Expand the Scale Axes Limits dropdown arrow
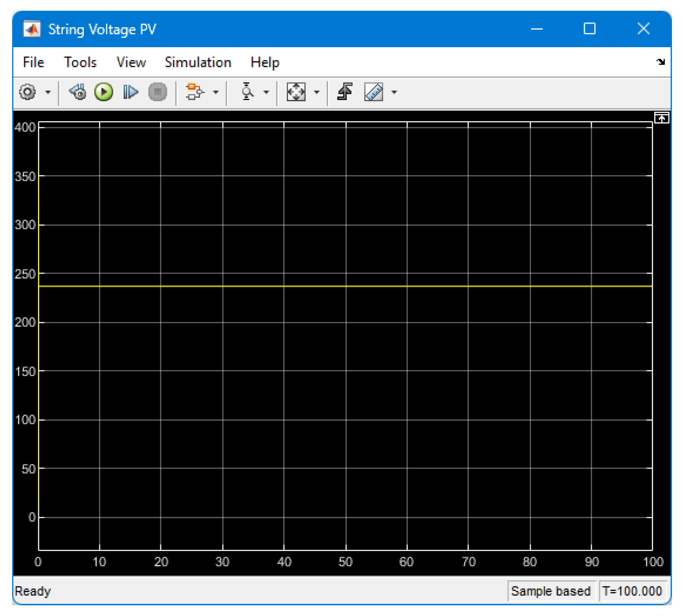The image size is (683, 616). 316,92
